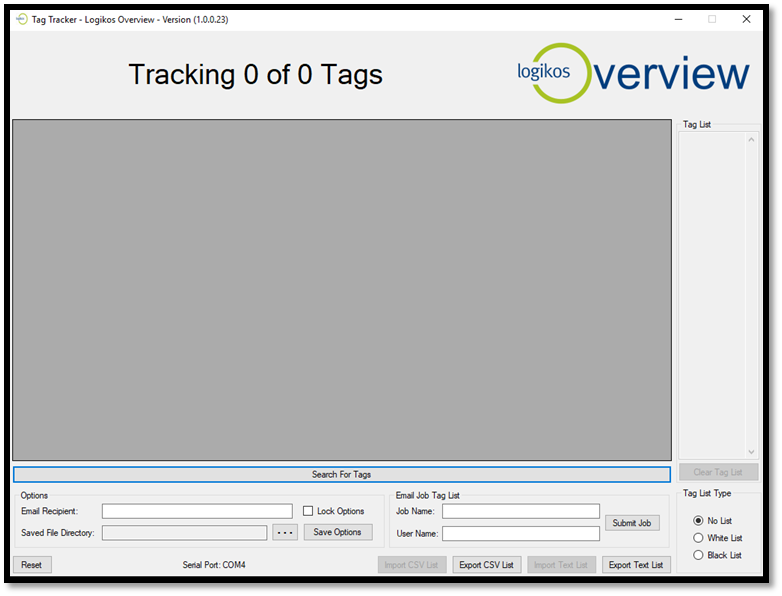Click Save Options button
This screenshot has width=782, height=596.
338,532
